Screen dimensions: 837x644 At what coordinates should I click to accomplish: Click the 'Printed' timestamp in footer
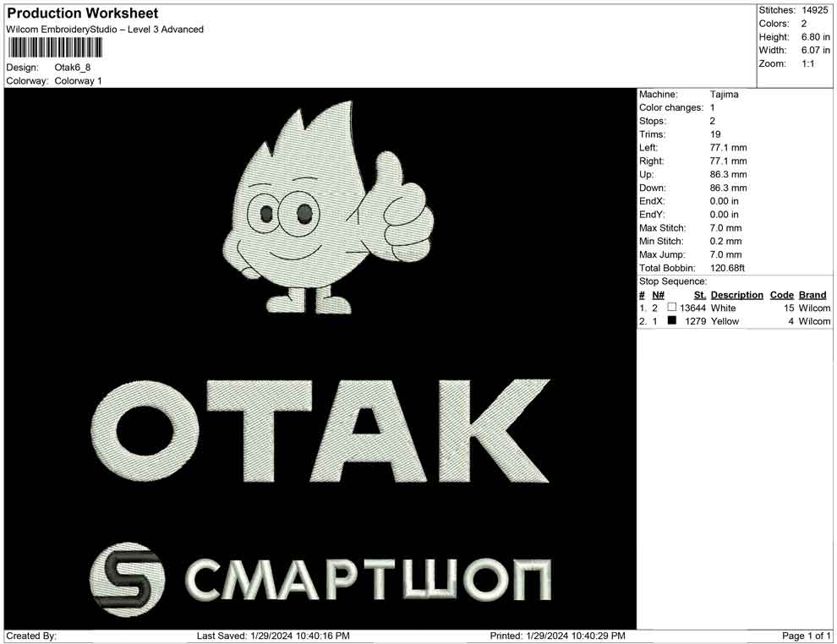click(557, 636)
